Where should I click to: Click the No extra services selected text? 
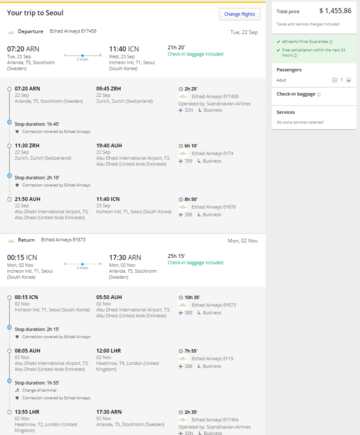tap(300, 122)
